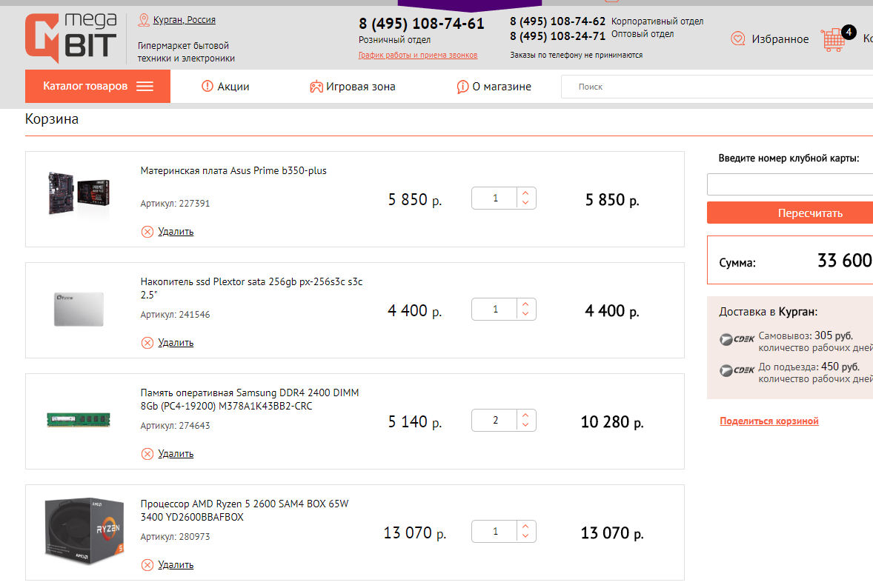The width and height of the screenshot is (873, 588).
Task: Click the delete X icon for AMD Ryzen processor
Action: 147,565
